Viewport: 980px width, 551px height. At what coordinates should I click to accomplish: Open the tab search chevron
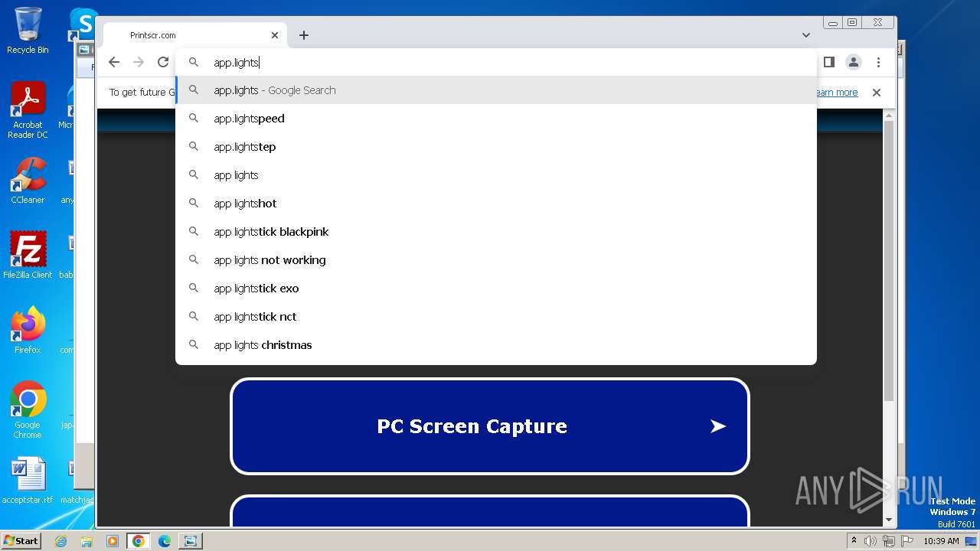click(806, 35)
